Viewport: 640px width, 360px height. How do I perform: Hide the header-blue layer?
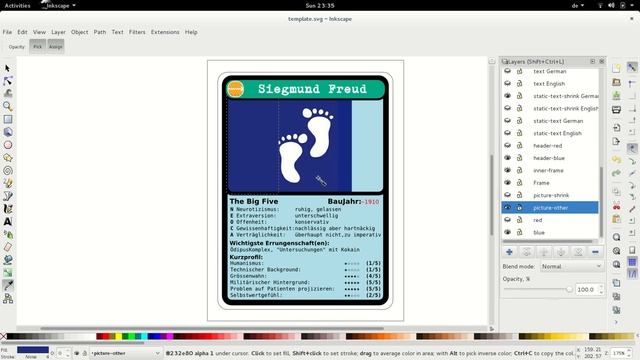[x=507, y=158]
